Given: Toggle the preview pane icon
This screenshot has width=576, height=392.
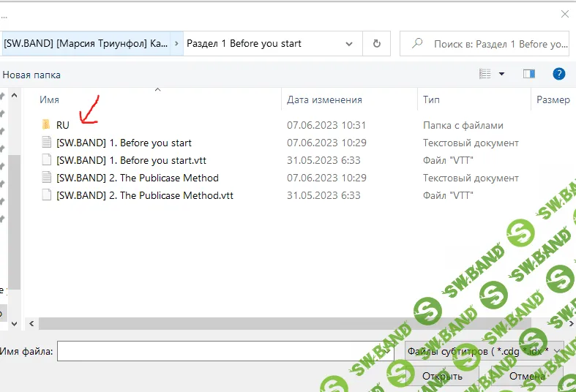Looking at the screenshot, I should pyautogui.click(x=528, y=74).
